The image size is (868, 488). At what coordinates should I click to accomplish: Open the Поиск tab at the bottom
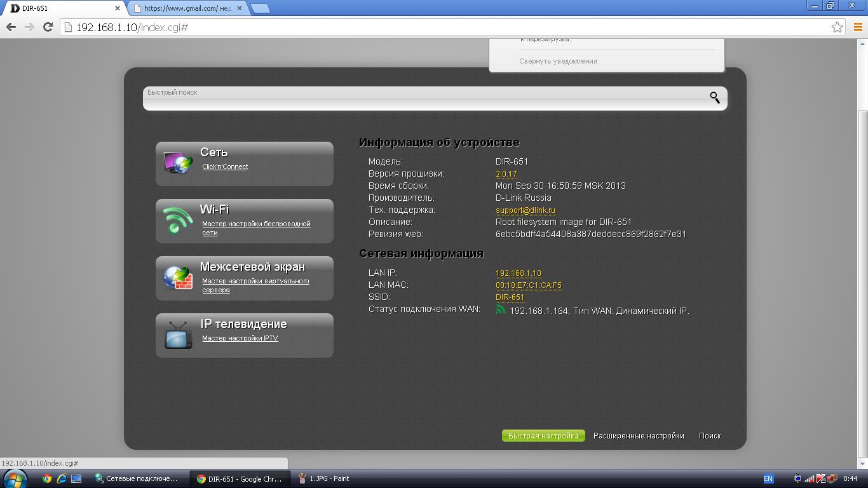coord(710,435)
